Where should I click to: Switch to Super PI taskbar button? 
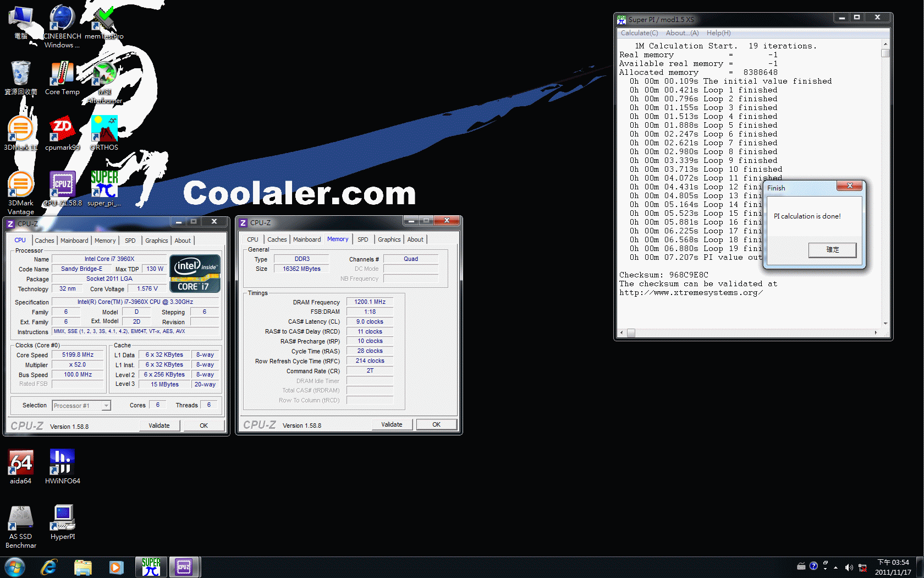click(x=151, y=567)
